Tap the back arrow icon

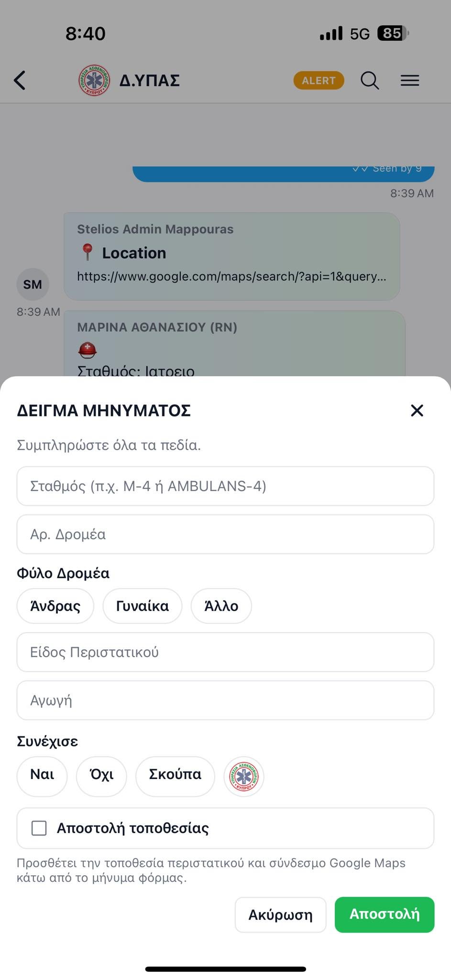[20, 80]
